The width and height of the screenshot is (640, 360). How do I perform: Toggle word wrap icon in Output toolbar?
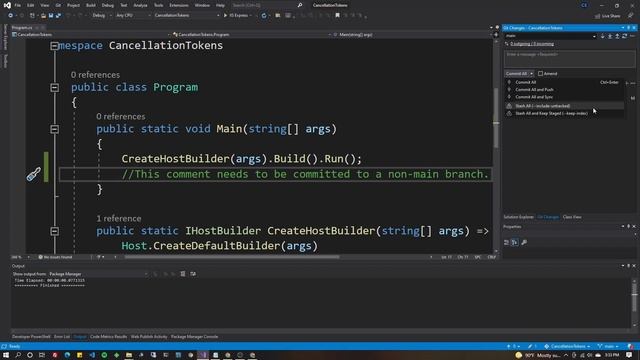click(193, 274)
